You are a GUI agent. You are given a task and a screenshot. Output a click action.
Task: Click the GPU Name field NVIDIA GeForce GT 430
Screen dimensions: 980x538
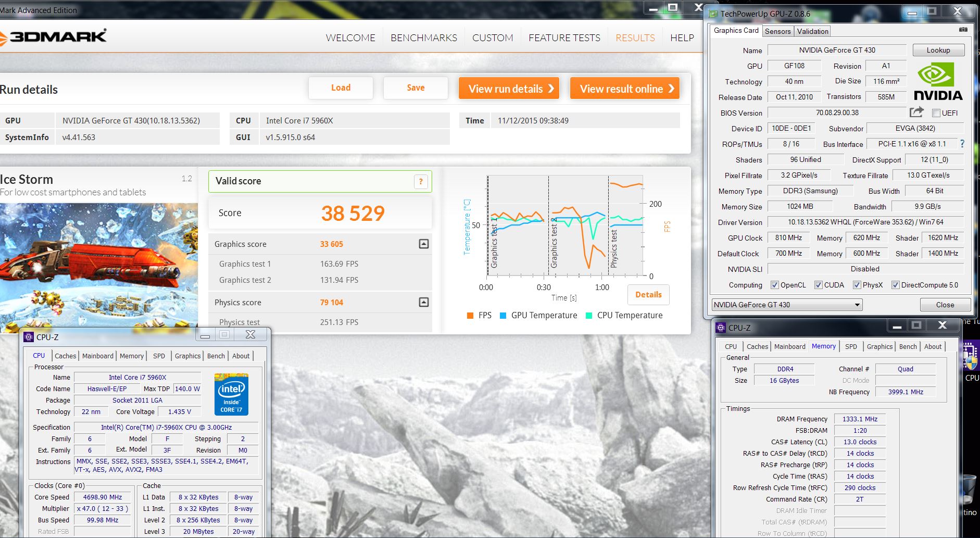[x=837, y=51]
